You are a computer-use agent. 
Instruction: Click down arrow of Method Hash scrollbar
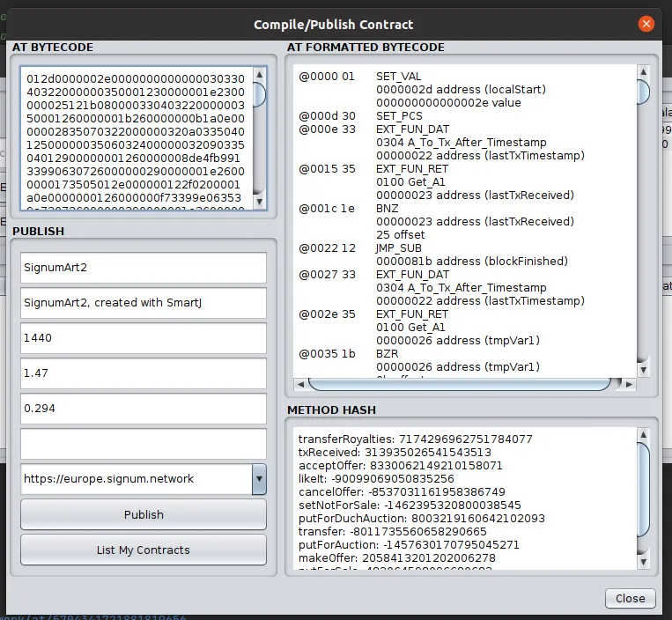point(643,562)
